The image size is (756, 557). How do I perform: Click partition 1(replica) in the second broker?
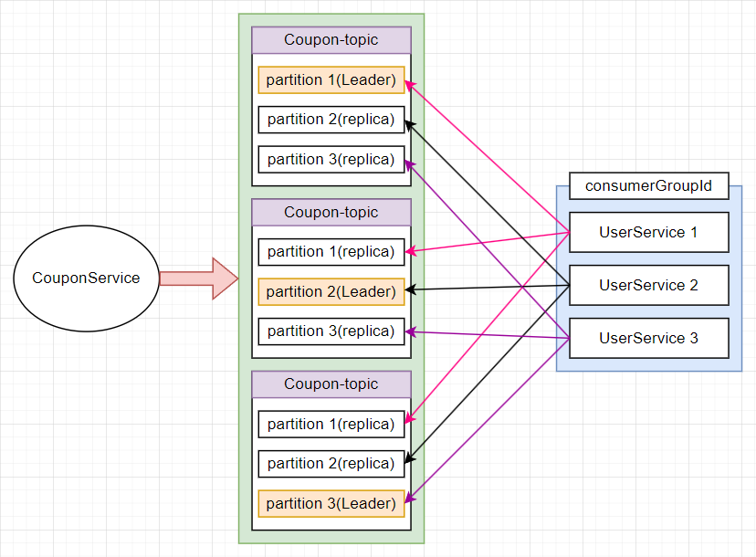pyautogui.click(x=331, y=252)
